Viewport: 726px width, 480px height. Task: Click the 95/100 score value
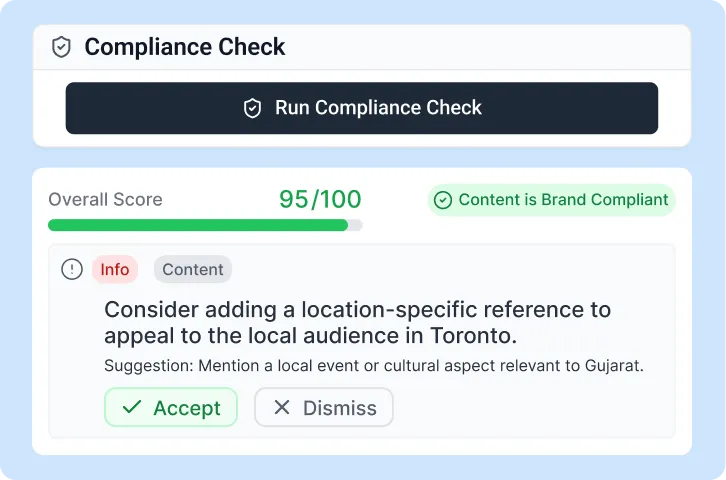320,199
